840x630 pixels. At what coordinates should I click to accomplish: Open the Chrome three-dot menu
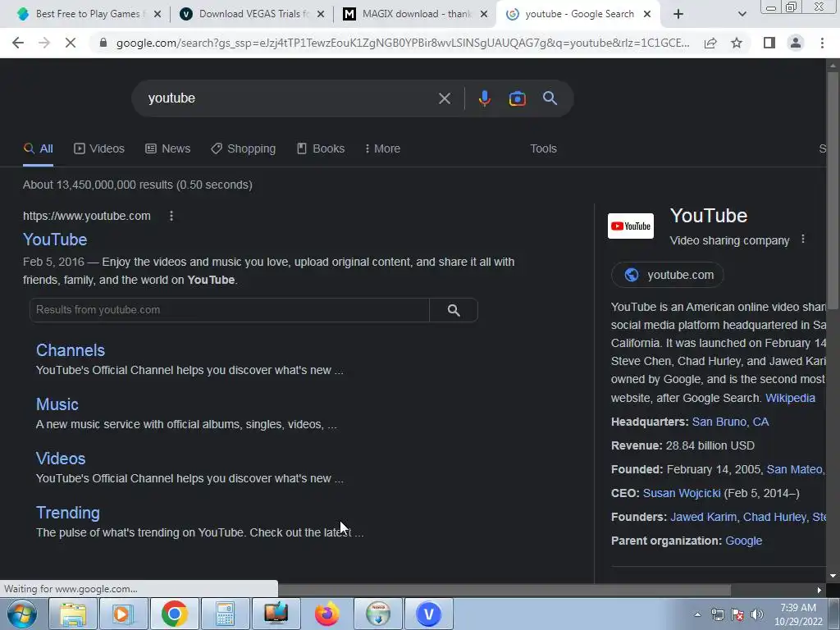[x=822, y=43]
